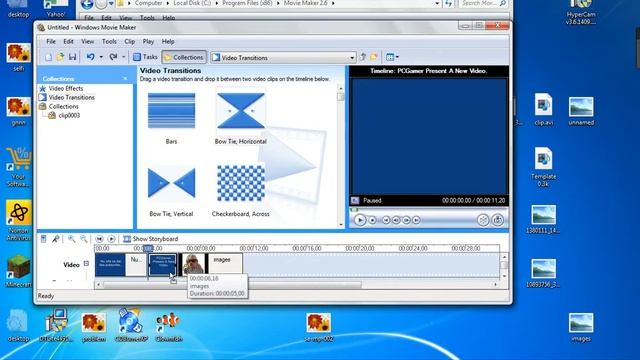
Task: Undo the last action
Action: point(91,57)
